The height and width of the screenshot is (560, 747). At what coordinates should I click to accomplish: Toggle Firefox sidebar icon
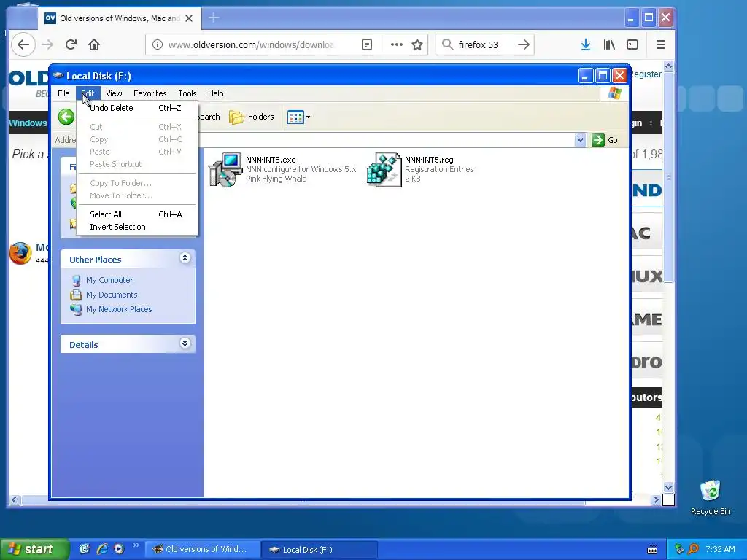(632, 44)
